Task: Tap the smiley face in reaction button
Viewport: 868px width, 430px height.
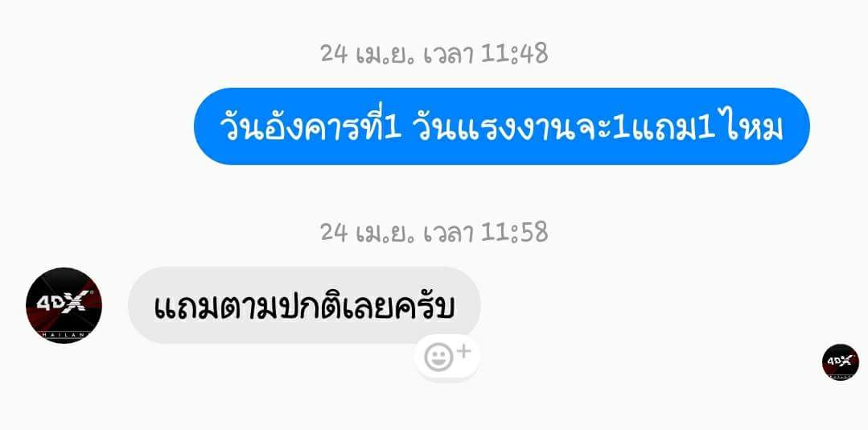Action: (438, 358)
